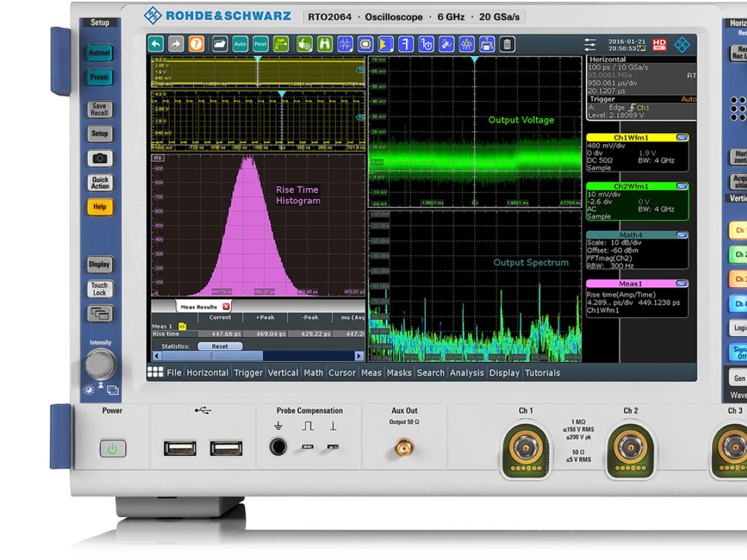Open the orange question-mark help tool
747x560 pixels.
(x=197, y=44)
